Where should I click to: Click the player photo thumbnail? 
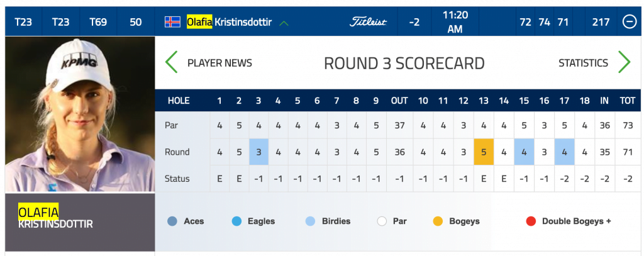click(80, 114)
